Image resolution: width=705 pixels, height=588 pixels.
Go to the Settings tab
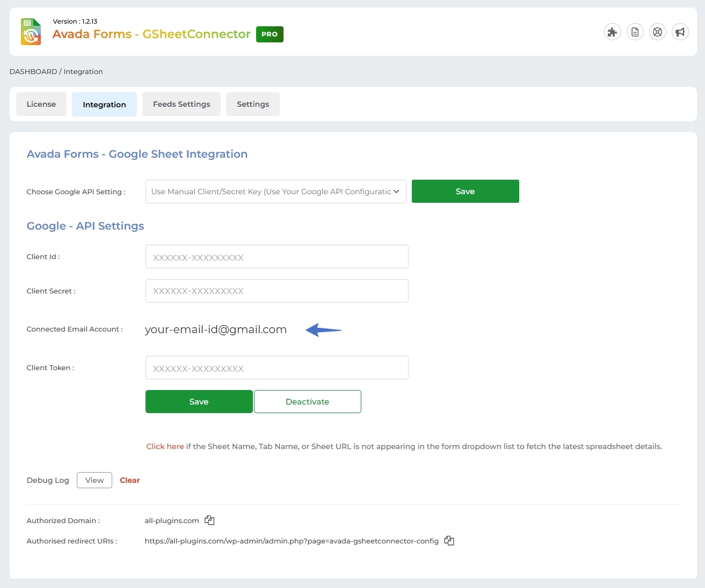tap(253, 104)
